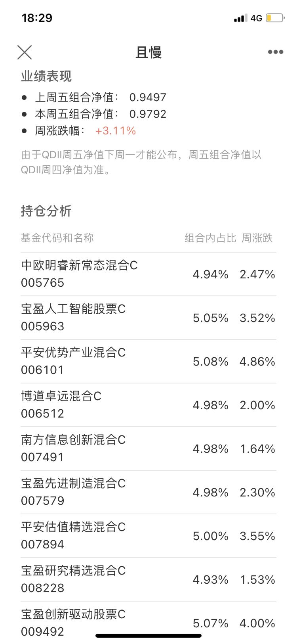Tap the 持仓分析 section heading
297x644 pixels.
[x=46, y=211]
